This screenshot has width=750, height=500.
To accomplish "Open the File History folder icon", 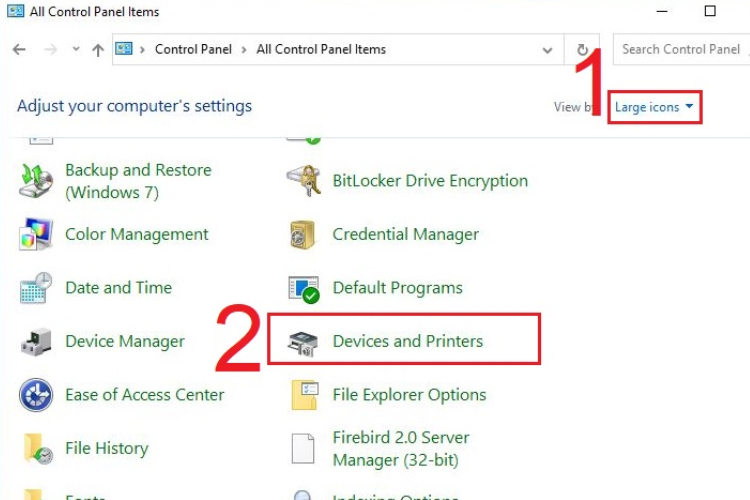I will point(37,449).
